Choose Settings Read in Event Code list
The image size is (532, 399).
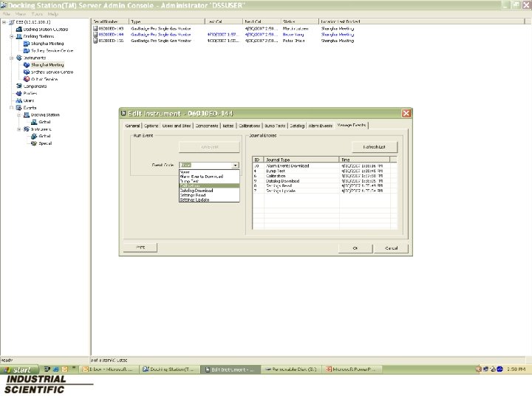pos(209,195)
